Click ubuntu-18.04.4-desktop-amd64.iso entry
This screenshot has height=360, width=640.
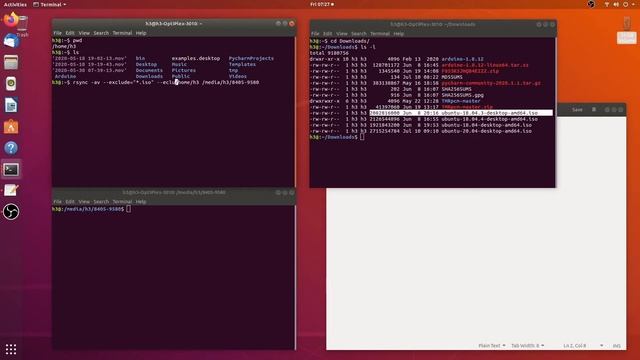pos(489,119)
